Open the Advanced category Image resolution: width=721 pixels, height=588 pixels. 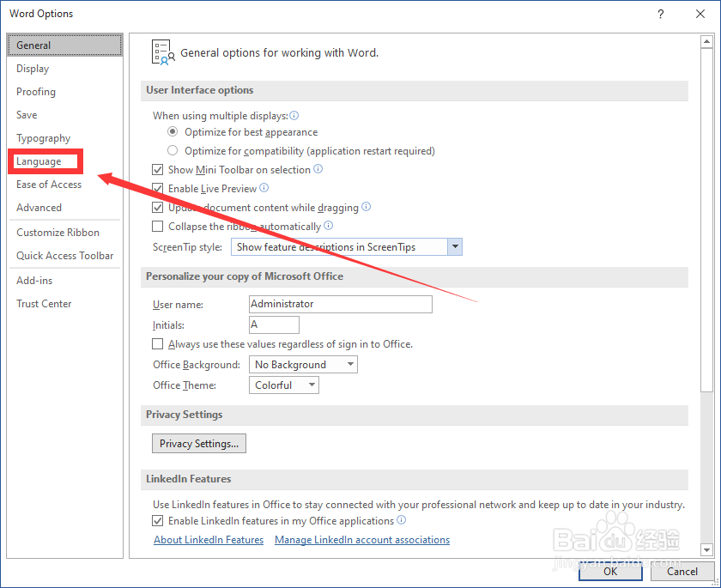[x=64, y=208]
